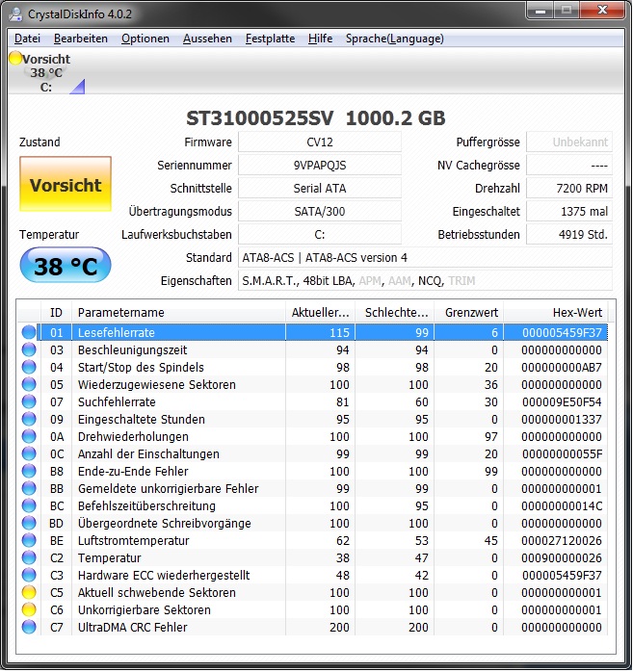Click the Laufwerksbuchstaben field C:
Screen dimensions: 633x672
click(x=320, y=234)
